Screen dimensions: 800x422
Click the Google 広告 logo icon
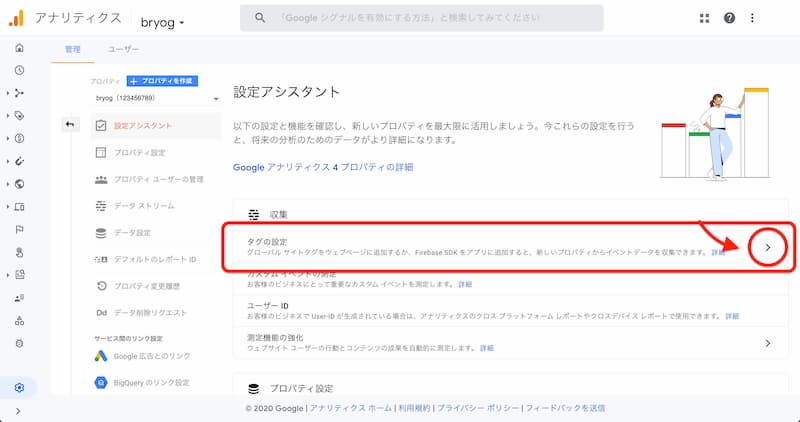[101, 356]
